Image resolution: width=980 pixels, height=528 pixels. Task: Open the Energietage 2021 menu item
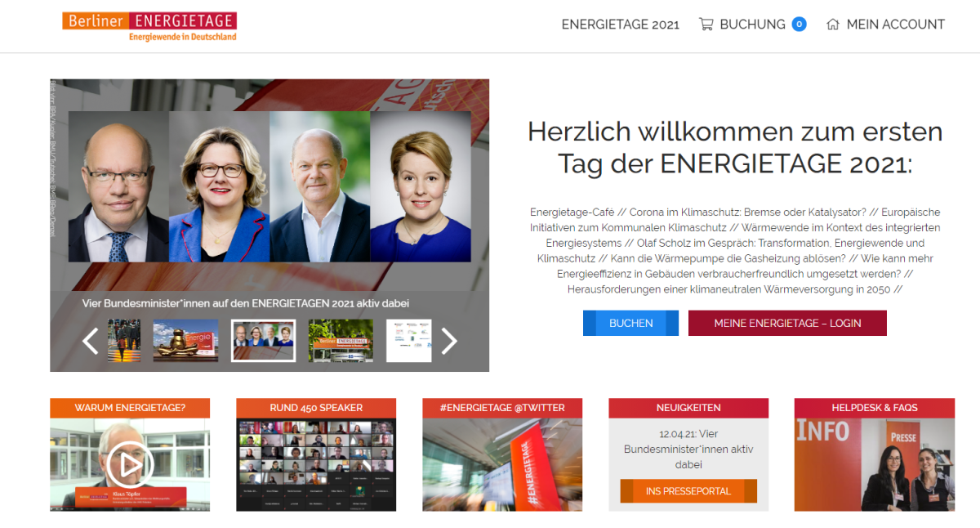pos(621,25)
